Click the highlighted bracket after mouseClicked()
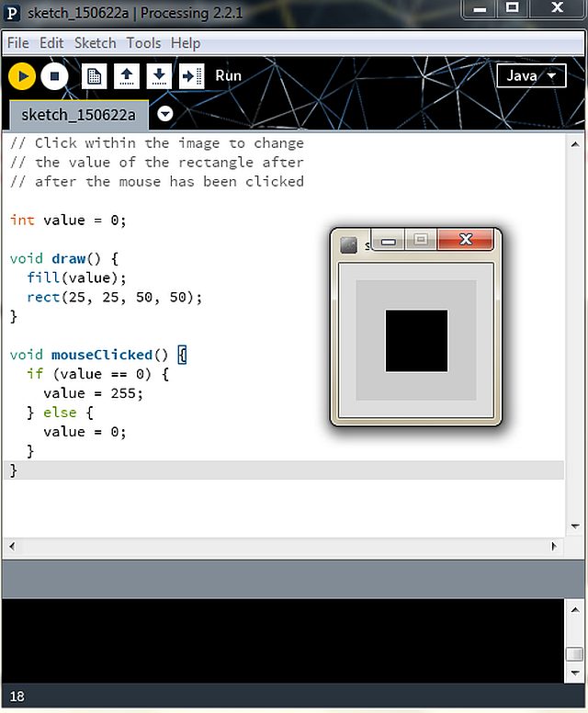 coord(182,355)
